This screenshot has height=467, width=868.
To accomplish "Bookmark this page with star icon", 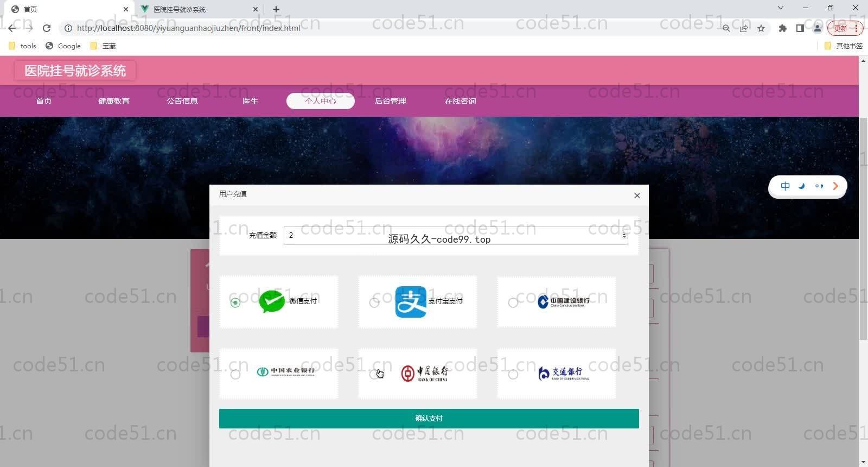I will [761, 28].
